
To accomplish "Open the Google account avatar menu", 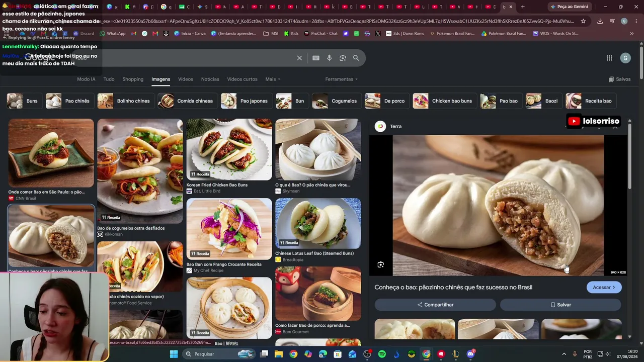I will point(625,58).
